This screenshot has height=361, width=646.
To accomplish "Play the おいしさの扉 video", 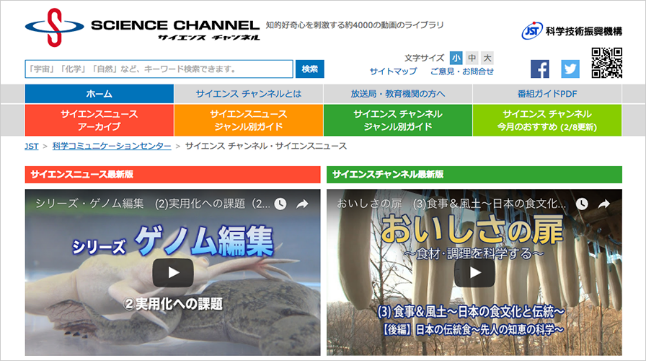I will point(475,272).
